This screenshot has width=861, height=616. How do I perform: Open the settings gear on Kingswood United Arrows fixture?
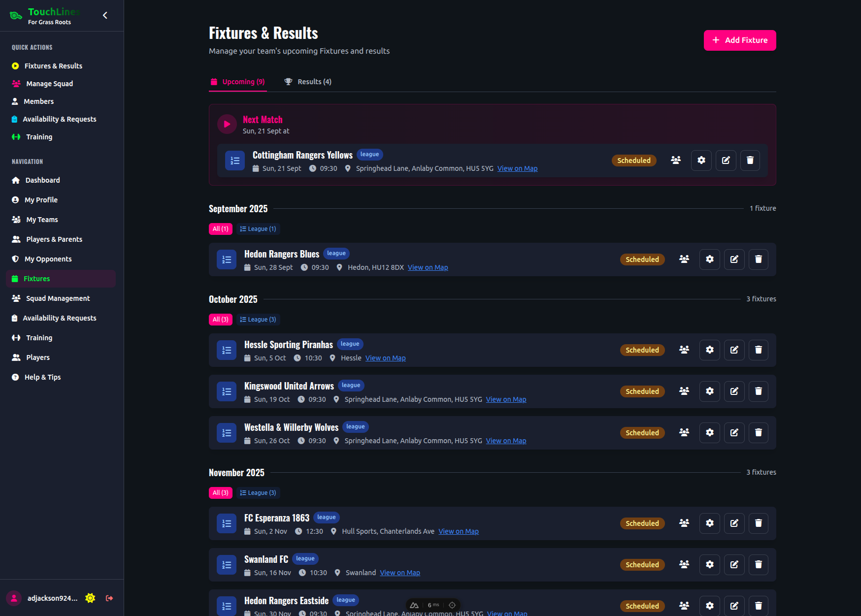pos(709,391)
